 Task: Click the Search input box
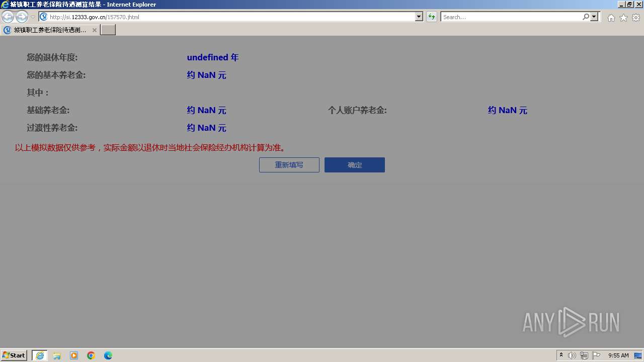point(511,17)
